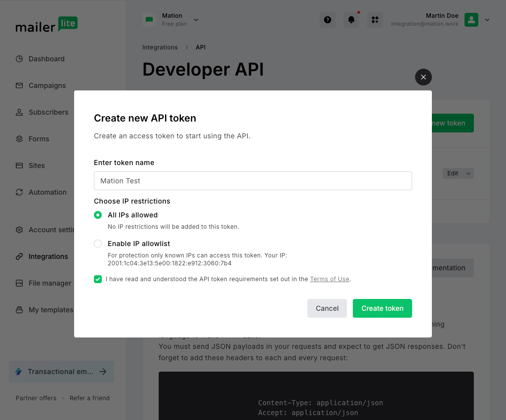
Task: Open Sites in the sidebar
Action: tap(37, 166)
